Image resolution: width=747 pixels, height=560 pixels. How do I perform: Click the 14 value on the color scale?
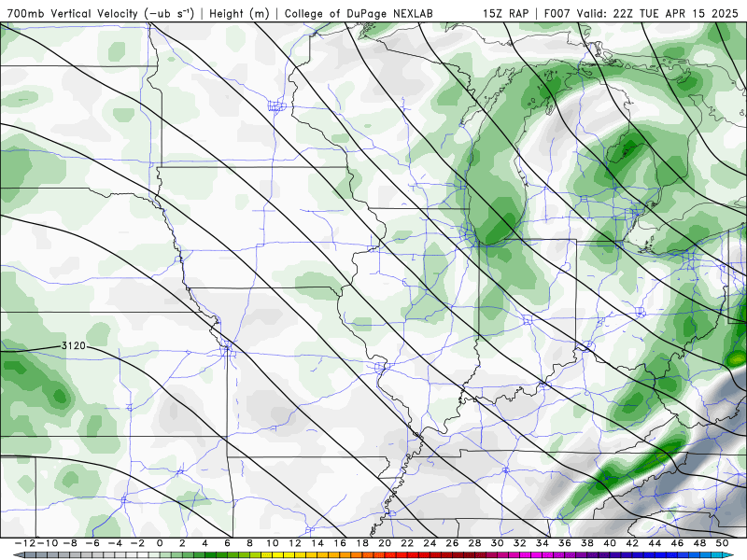[x=317, y=543]
